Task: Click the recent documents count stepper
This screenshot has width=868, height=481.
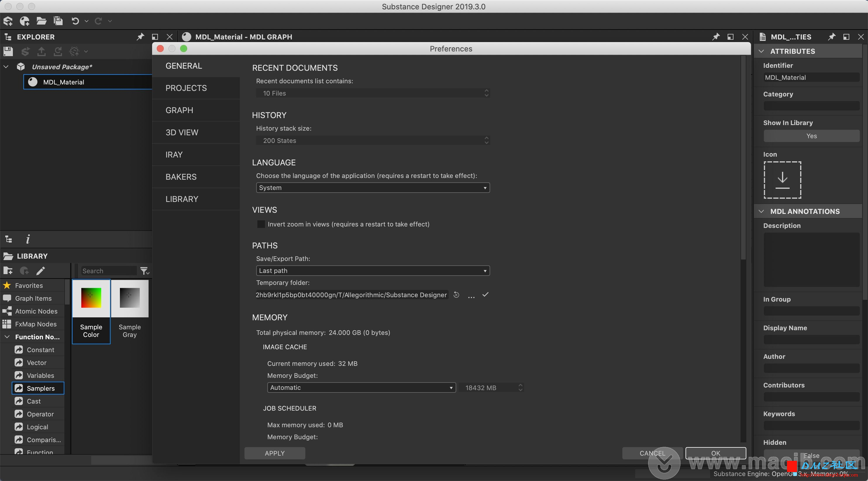Action: tap(486, 93)
